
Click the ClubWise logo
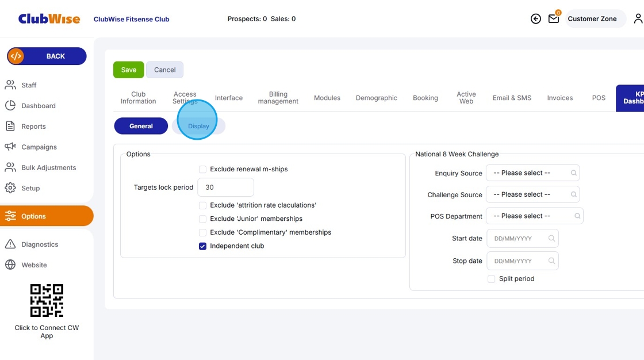49,19
